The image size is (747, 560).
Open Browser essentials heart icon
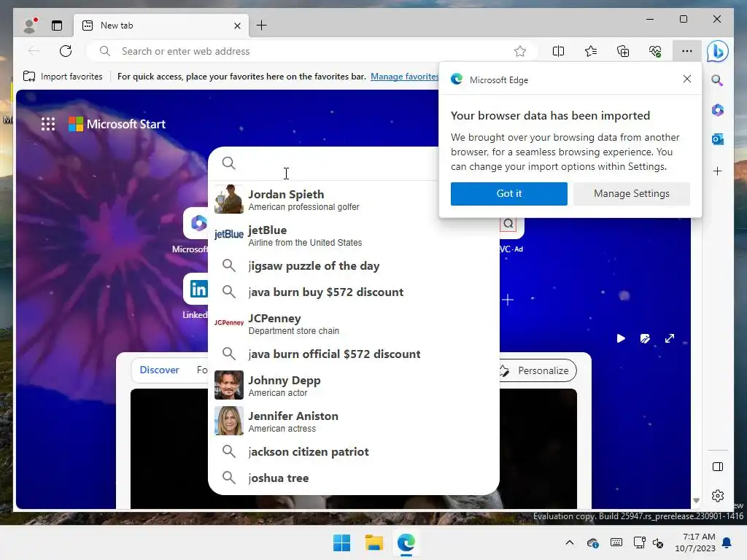[655, 51]
